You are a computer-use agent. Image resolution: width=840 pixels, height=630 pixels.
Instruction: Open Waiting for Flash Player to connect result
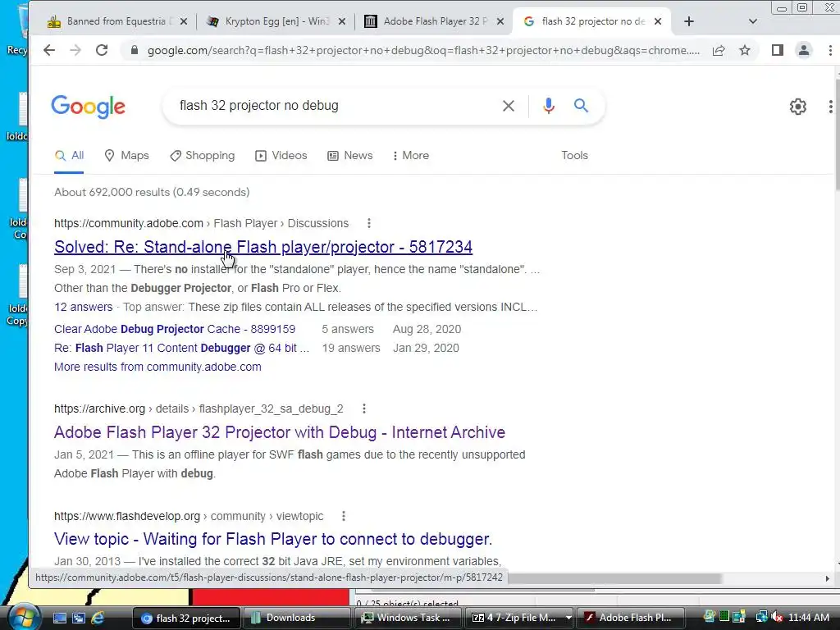click(273, 539)
